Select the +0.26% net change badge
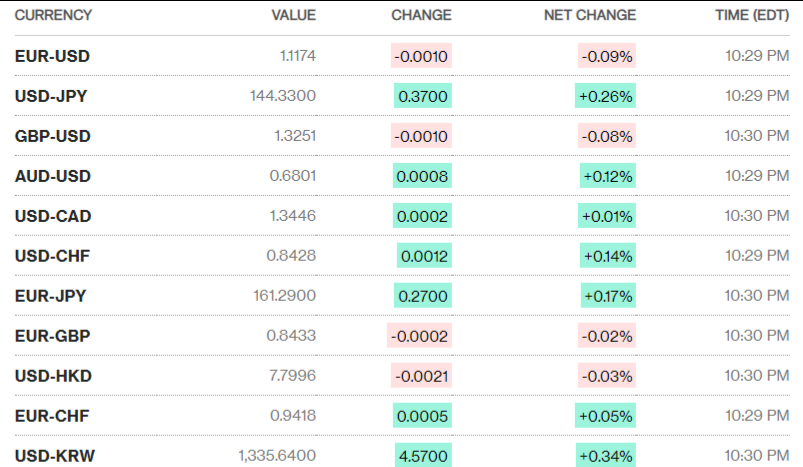Viewport: 803px width, 467px height. [606, 96]
